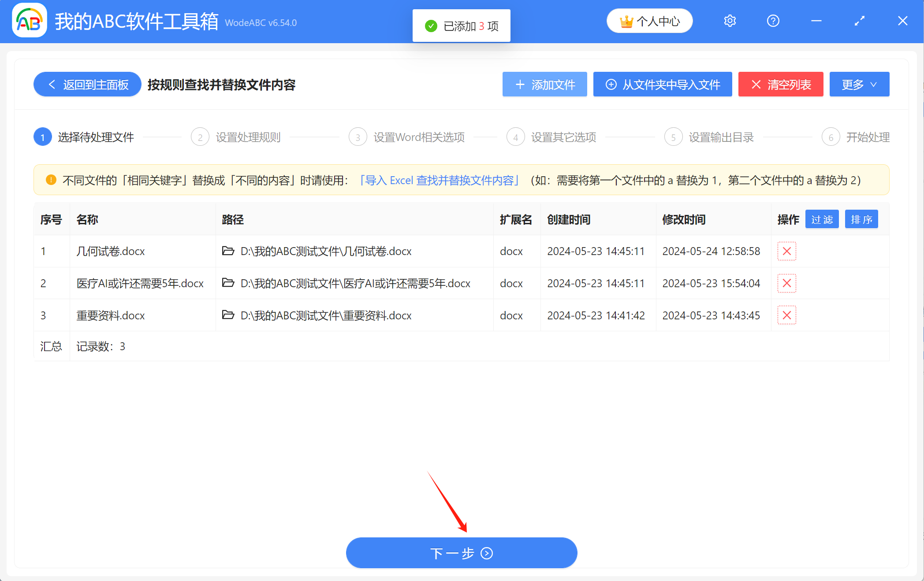This screenshot has height=581, width=924.
Task: Click the 排序 sort control
Action: point(861,219)
